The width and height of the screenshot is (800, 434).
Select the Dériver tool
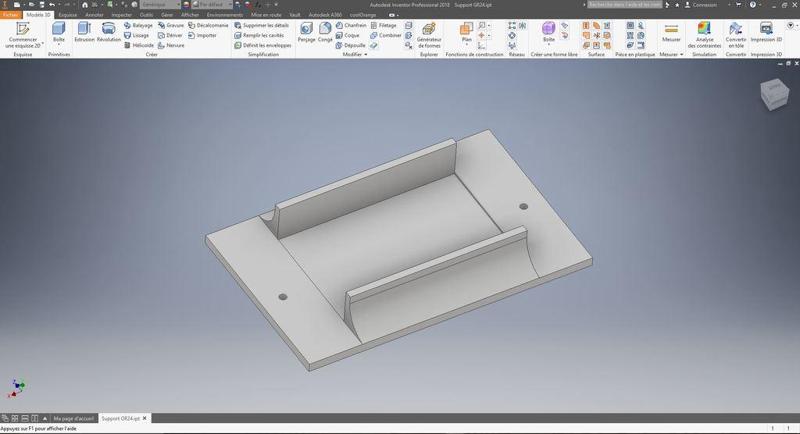(170, 35)
